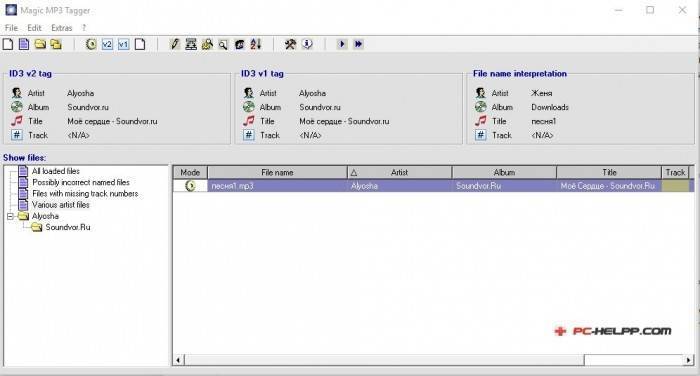This screenshot has height=376, width=700.
Task: Click the ID3 v2 Title value
Action: [112, 121]
